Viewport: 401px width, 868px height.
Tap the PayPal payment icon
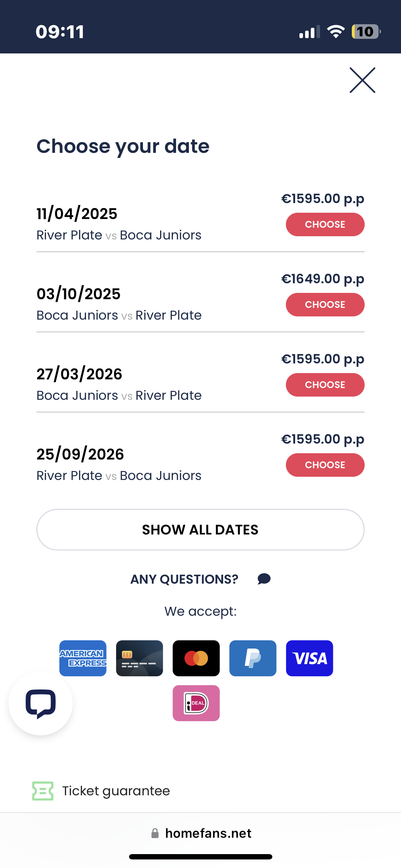[253, 658]
